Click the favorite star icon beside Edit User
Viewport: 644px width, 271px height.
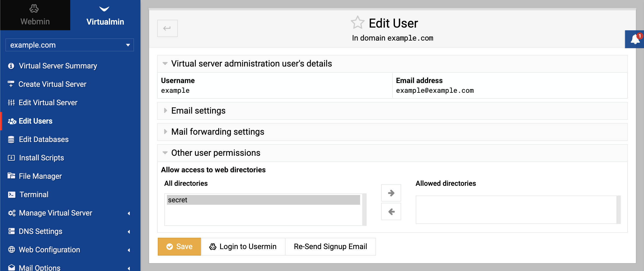click(357, 23)
